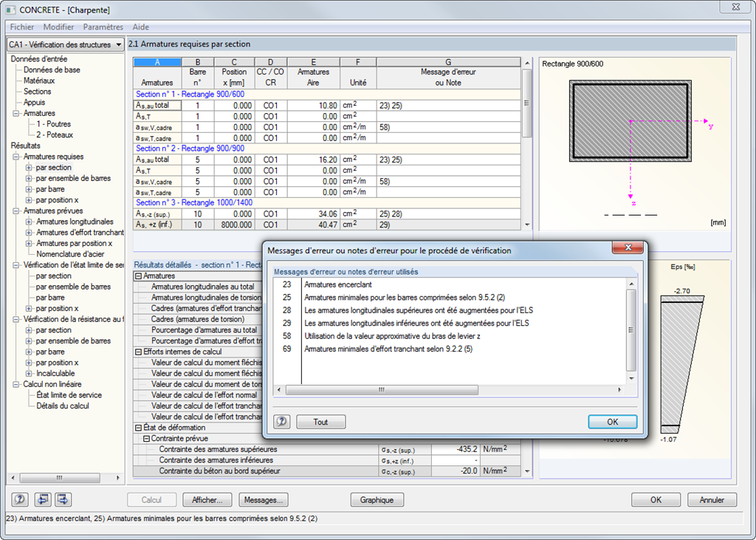Collapse État de déformation group

pyautogui.click(x=138, y=428)
